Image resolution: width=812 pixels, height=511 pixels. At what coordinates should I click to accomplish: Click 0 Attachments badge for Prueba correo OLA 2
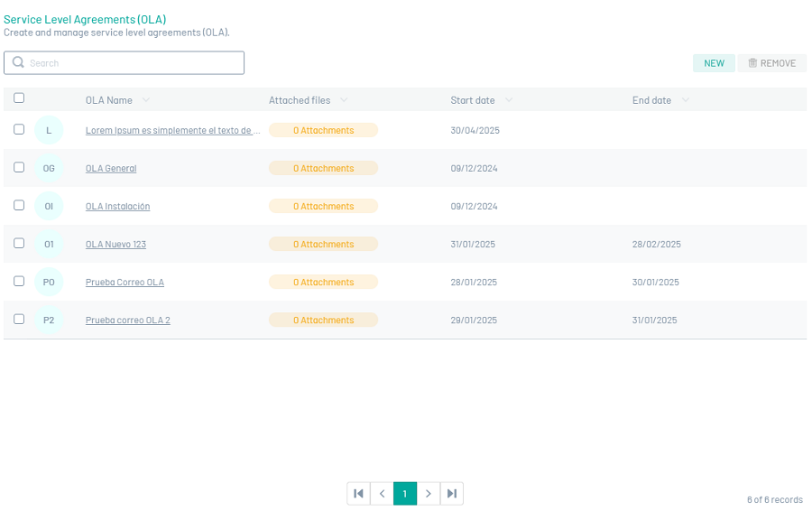tap(323, 320)
